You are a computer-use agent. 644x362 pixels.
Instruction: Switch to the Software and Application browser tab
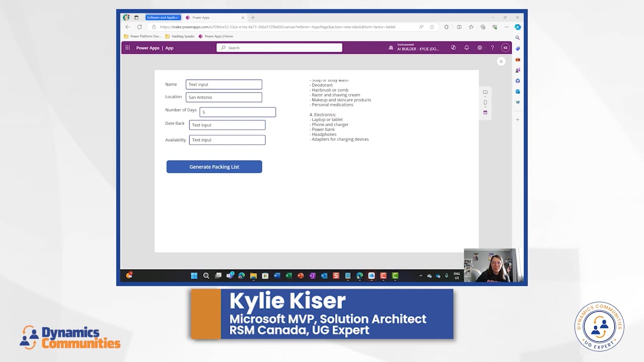tap(163, 17)
